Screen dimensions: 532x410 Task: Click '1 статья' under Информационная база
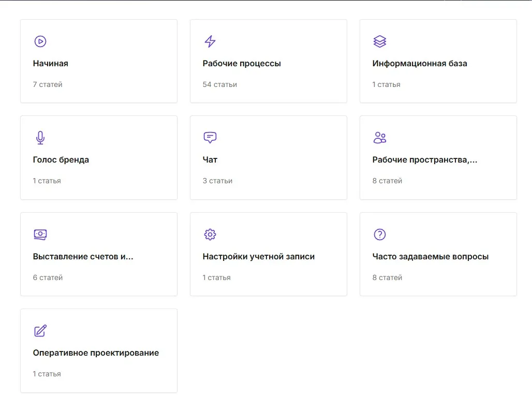(386, 84)
